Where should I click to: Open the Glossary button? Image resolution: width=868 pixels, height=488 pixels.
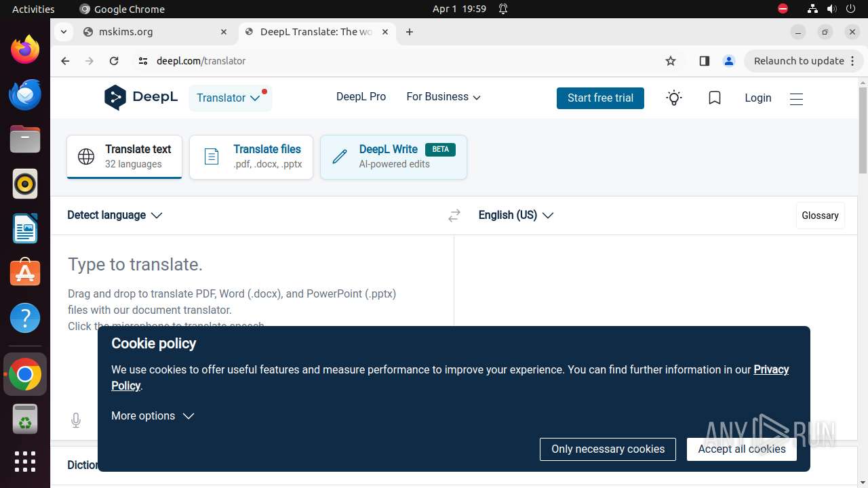click(820, 216)
